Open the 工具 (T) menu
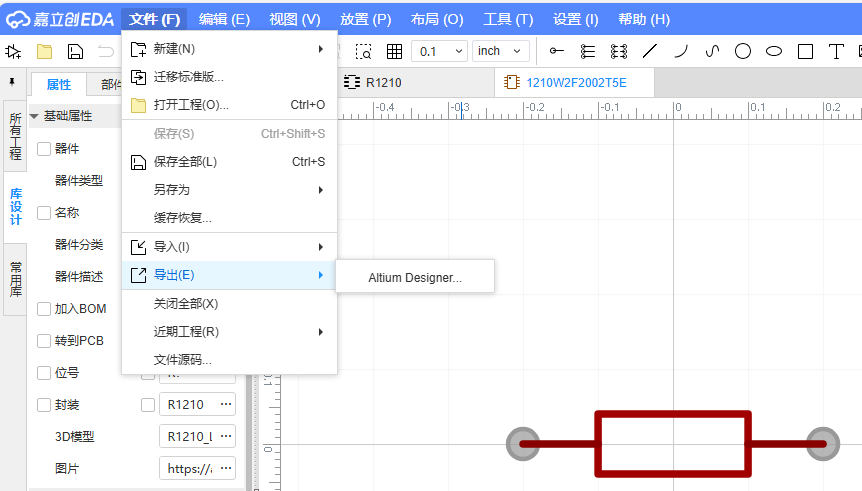The width and height of the screenshot is (862, 491). pyautogui.click(x=508, y=20)
